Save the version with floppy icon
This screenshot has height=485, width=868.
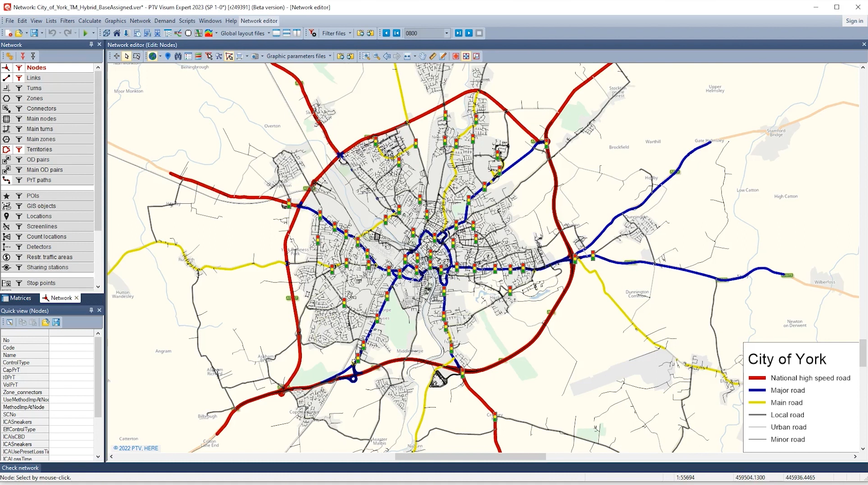(34, 33)
